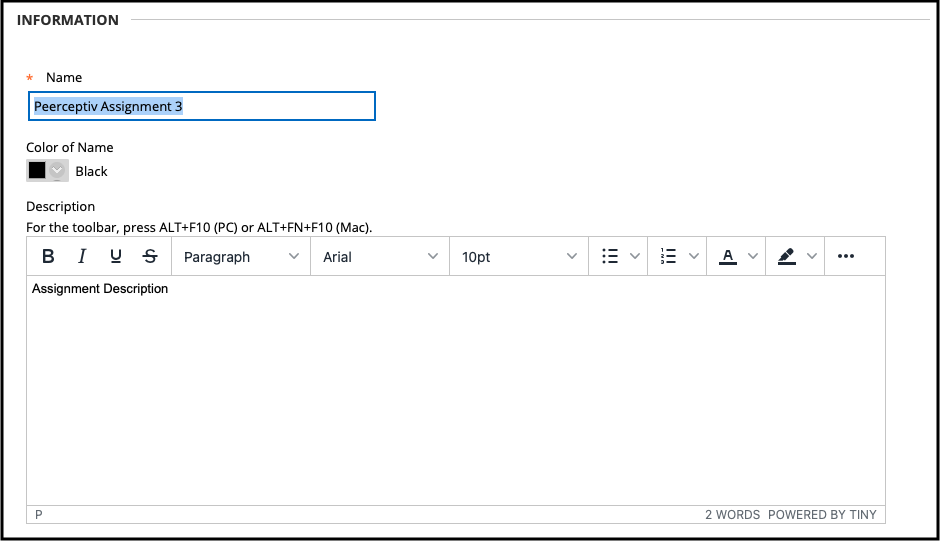This screenshot has width=940, height=541.
Task: Click the bullet list icon
Action: (x=610, y=257)
